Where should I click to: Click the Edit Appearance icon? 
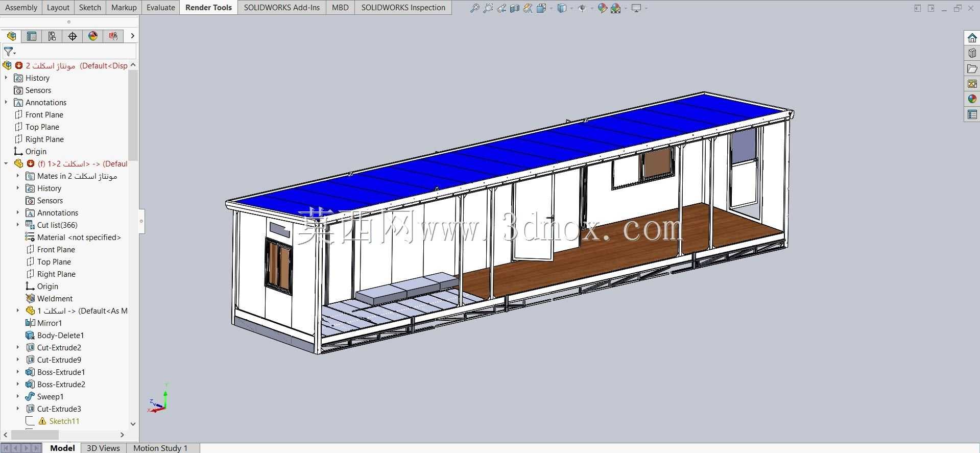click(x=603, y=8)
